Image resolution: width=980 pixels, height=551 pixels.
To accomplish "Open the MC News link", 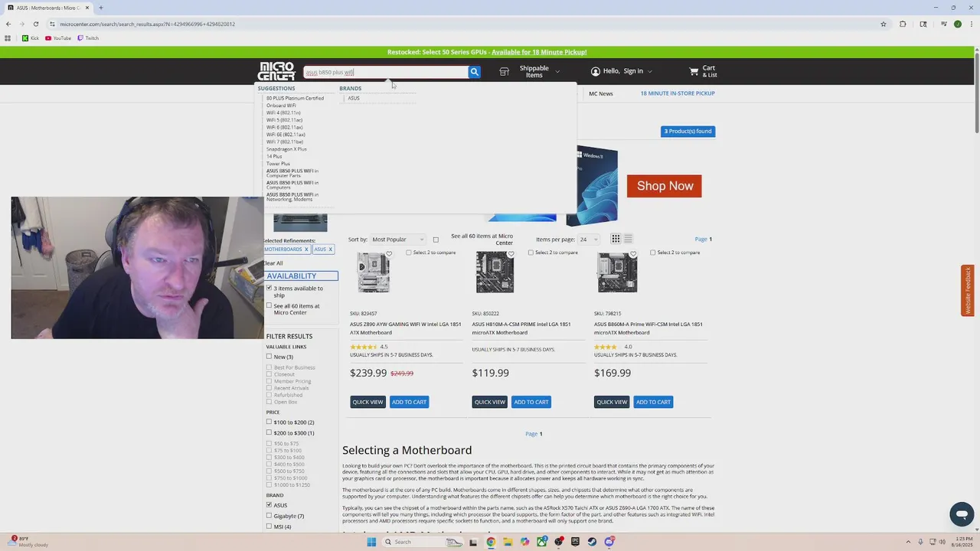I will (601, 93).
